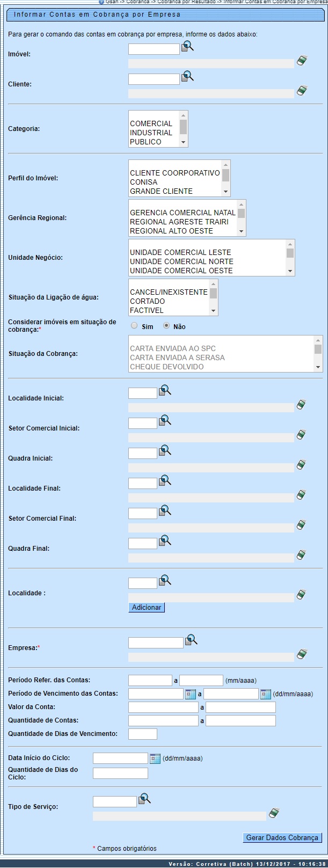Click down arrow of Situação da Cobrança list
This screenshot has height=868, width=328.
tap(318, 368)
